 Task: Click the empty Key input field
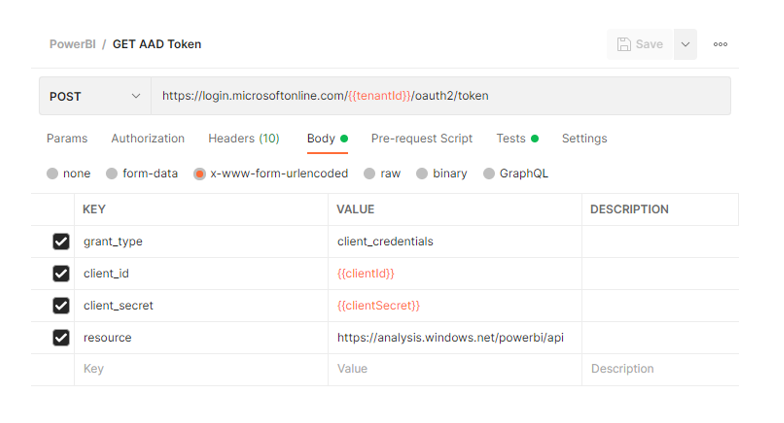pyautogui.click(x=202, y=369)
